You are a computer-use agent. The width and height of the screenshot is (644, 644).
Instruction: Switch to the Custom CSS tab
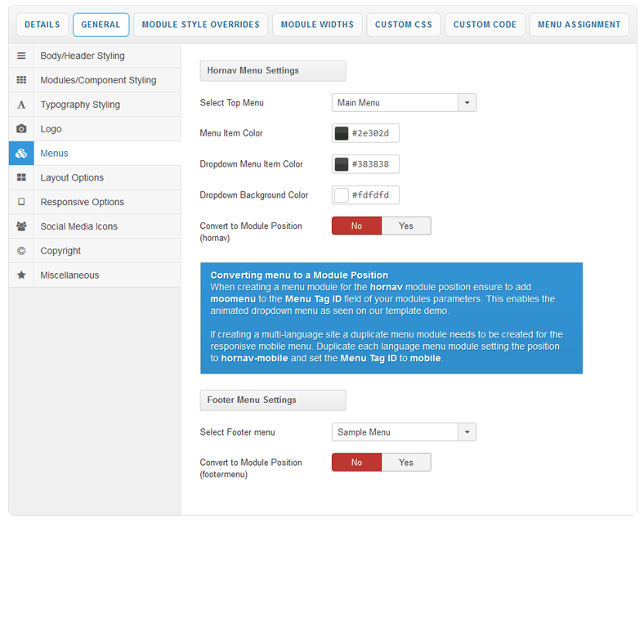pyautogui.click(x=403, y=25)
